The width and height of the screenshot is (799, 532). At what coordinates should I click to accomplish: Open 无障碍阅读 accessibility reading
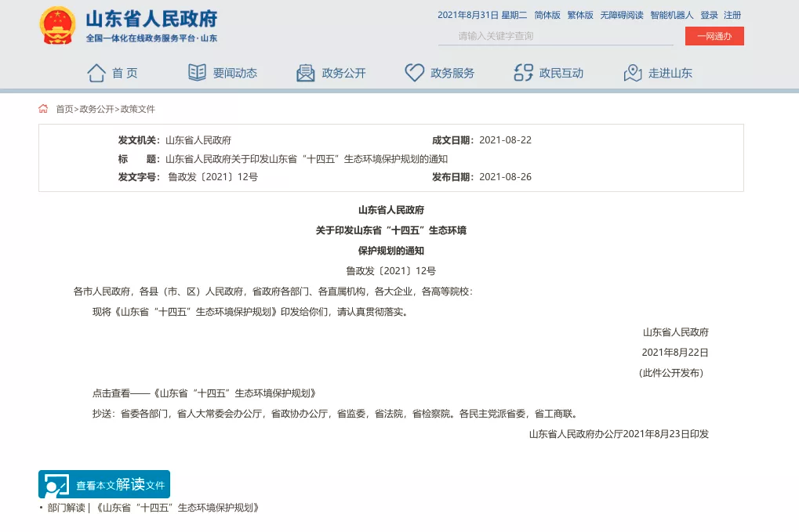(x=622, y=15)
